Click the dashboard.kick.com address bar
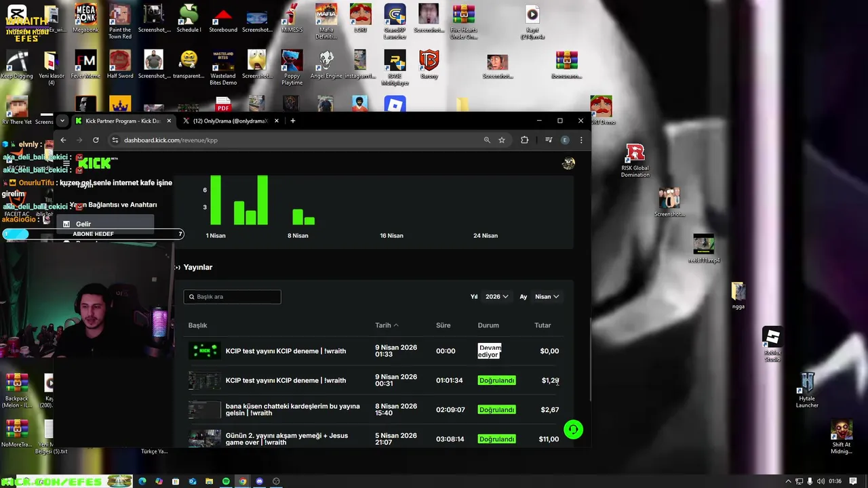 [x=298, y=140]
